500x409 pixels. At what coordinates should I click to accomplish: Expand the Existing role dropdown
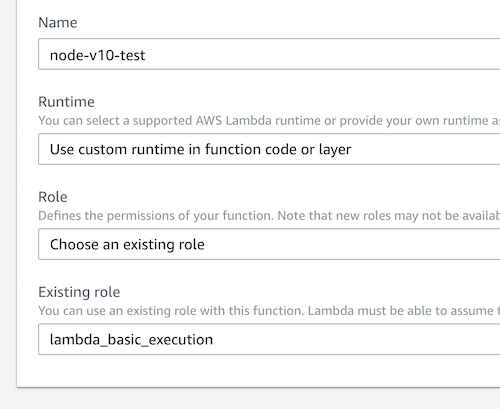269,339
